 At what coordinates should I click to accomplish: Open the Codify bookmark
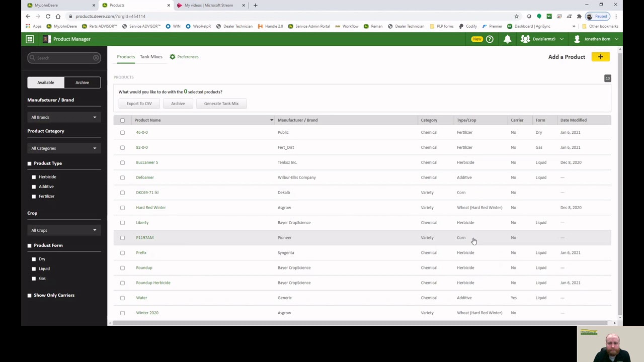(x=467, y=26)
